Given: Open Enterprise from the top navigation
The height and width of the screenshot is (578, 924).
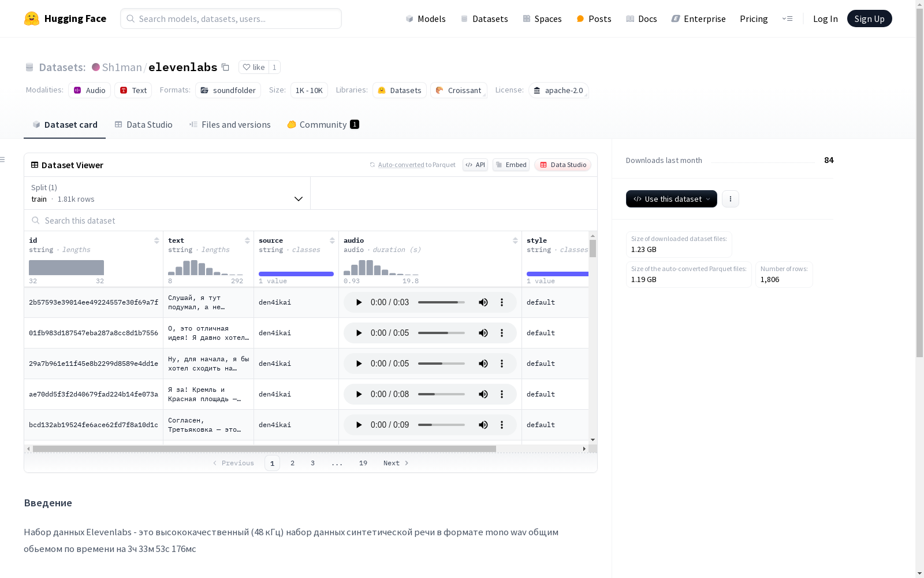Looking at the screenshot, I should [x=699, y=18].
